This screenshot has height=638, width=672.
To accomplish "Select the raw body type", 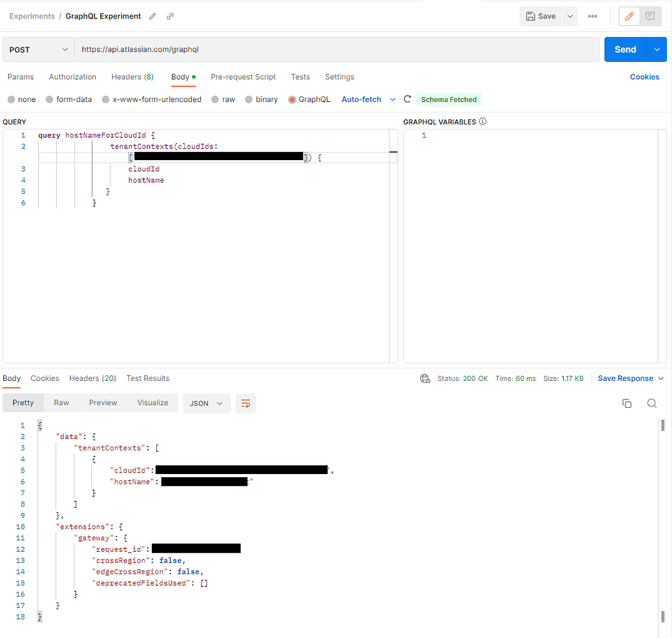I will [229, 99].
